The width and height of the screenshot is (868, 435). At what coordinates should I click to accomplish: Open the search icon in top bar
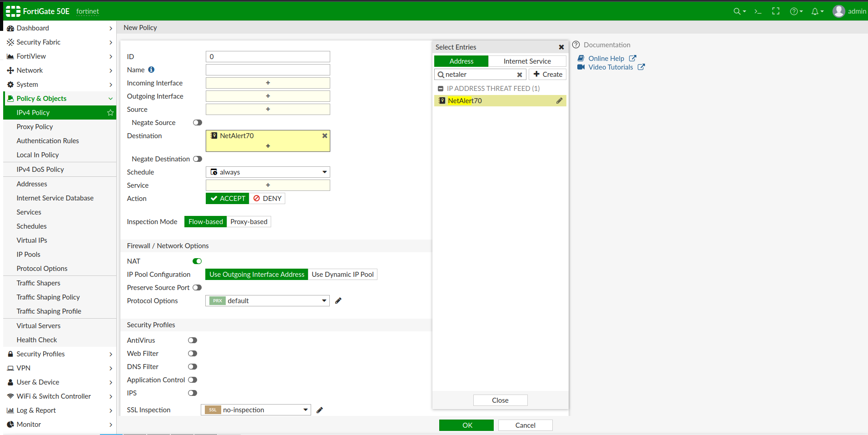(739, 11)
